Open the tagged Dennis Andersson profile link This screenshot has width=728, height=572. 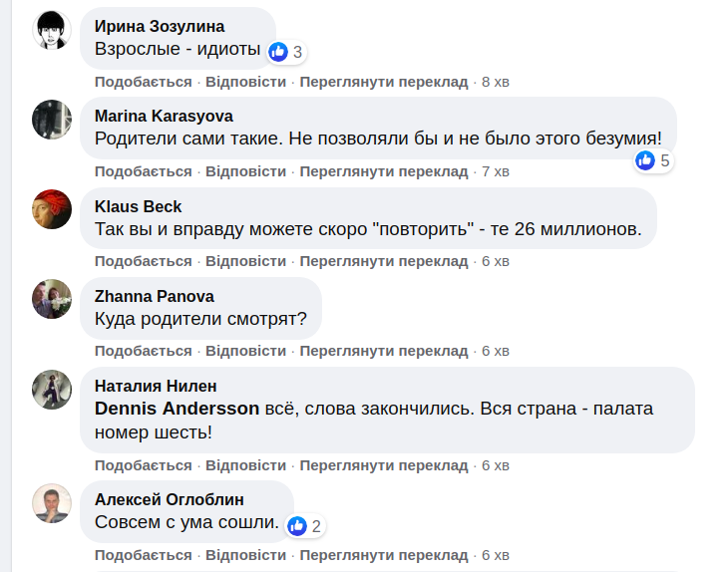tap(177, 409)
